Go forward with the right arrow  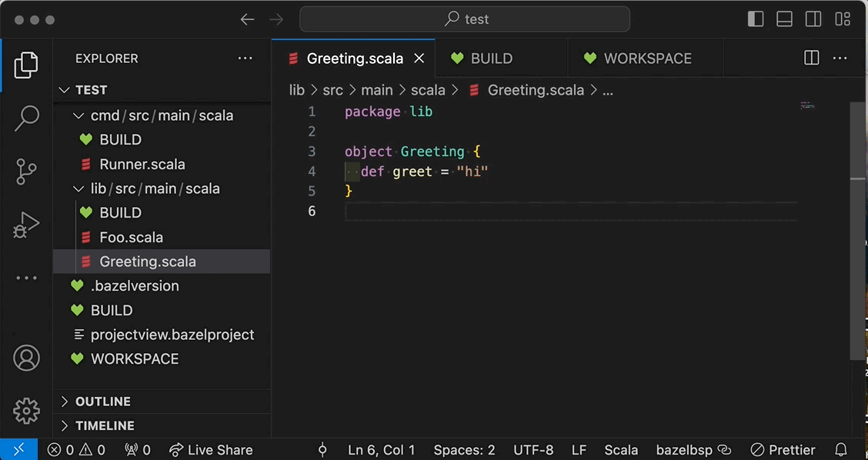[x=275, y=19]
